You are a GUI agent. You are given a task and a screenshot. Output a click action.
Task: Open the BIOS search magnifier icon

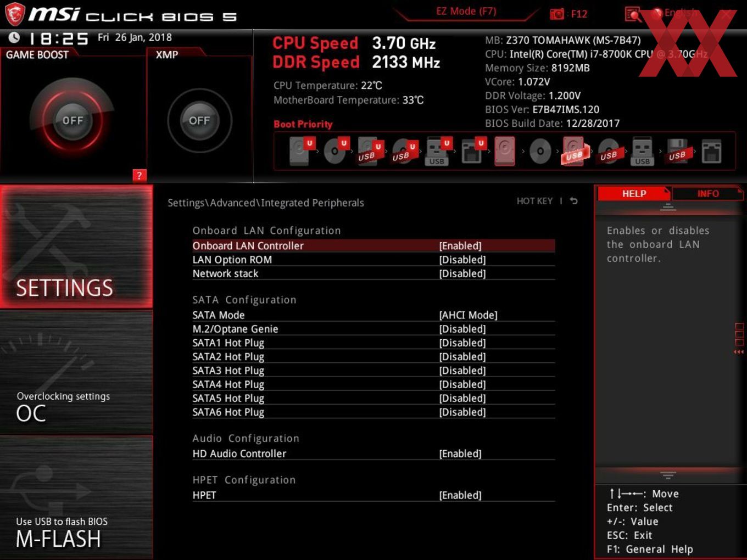tap(633, 14)
